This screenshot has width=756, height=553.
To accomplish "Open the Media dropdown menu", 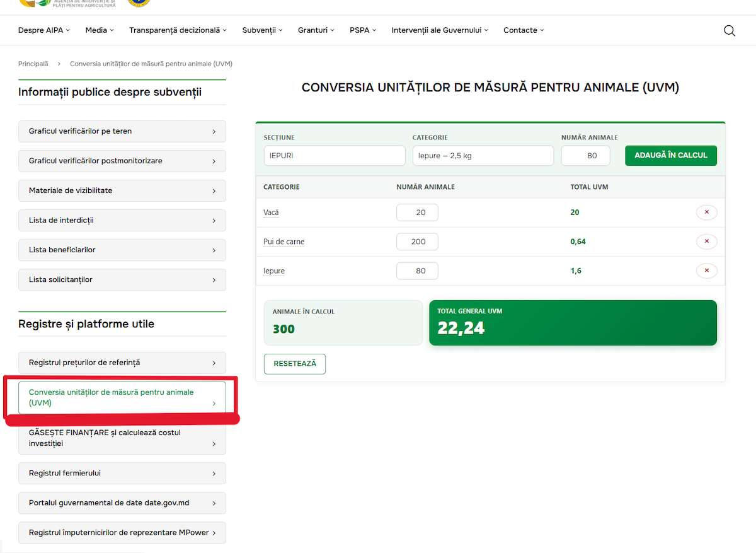I will coord(100,30).
